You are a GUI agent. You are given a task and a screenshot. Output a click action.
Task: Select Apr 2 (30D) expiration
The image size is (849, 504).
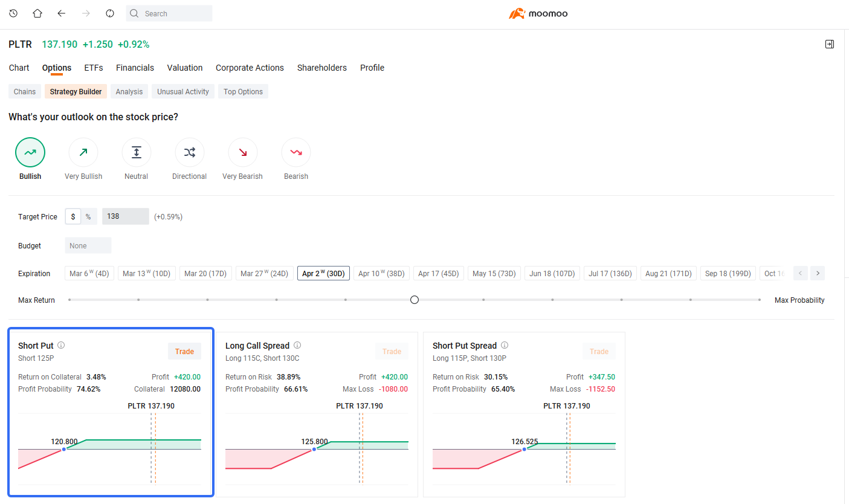323,273
